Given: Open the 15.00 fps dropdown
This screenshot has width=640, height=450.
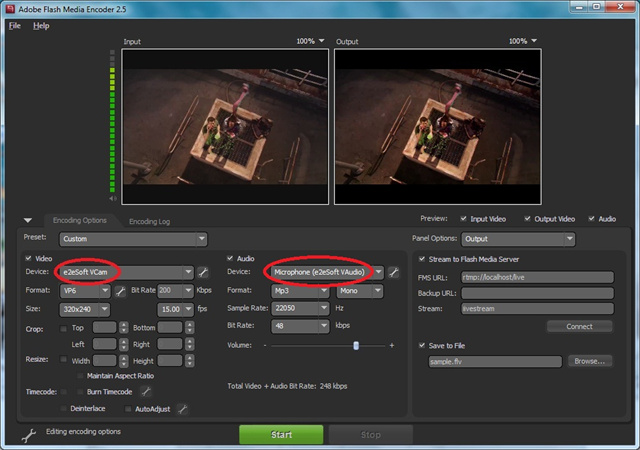Looking at the screenshot, I should coord(175,309).
